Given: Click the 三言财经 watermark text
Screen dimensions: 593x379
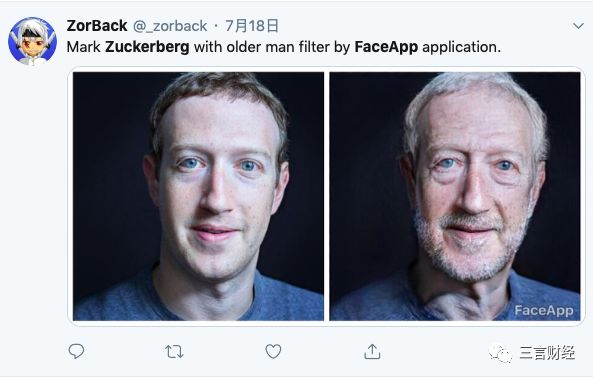Looking at the screenshot, I should [x=547, y=353].
